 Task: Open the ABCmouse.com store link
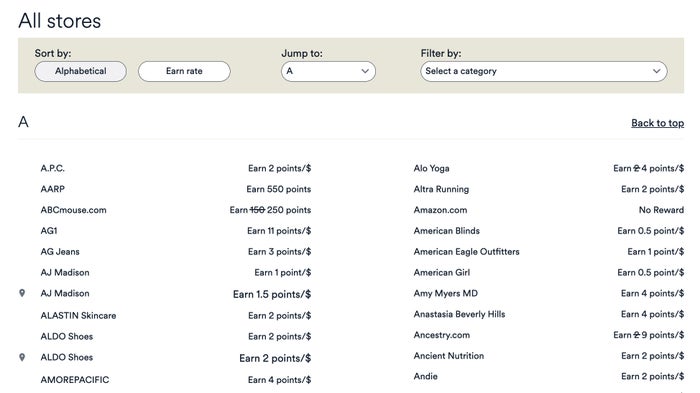coord(74,210)
